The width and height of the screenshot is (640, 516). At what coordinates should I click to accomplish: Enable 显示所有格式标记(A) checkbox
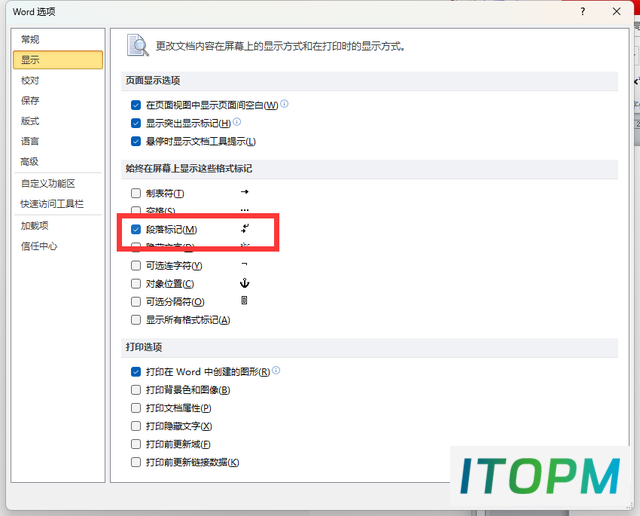point(136,320)
